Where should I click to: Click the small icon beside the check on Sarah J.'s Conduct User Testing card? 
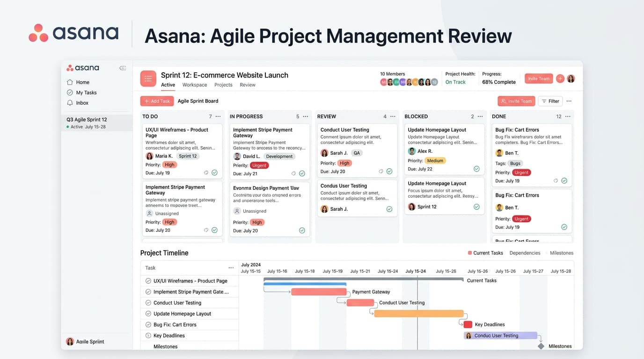[x=381, y=172]
